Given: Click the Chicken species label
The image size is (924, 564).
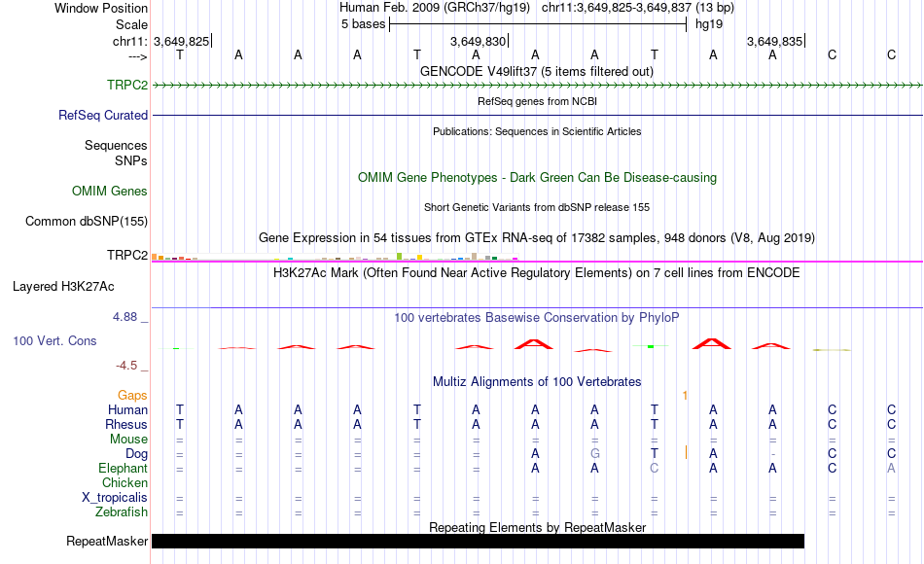Looking at the screenshot, I should pos(124,482).
